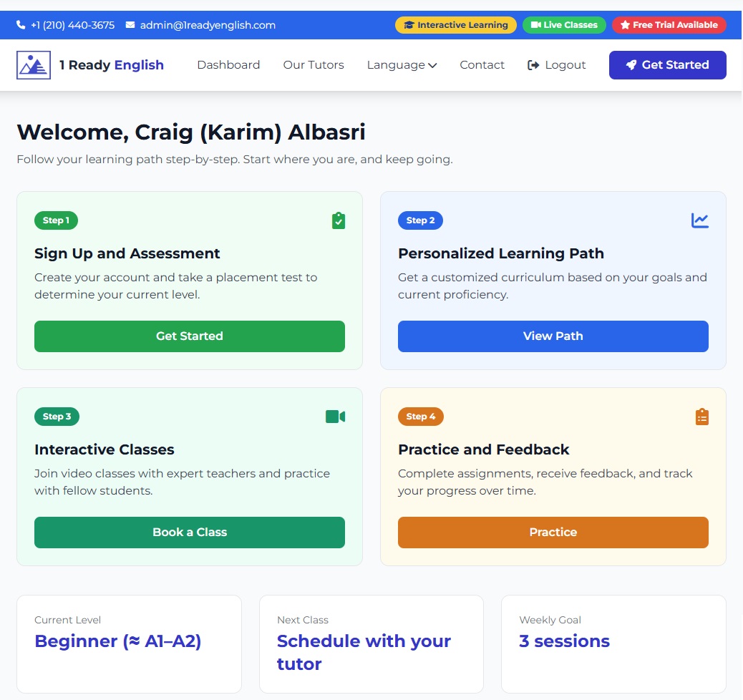
Task: Click the clipboard check icon in Step 1
Action: (x=339, y=220)
